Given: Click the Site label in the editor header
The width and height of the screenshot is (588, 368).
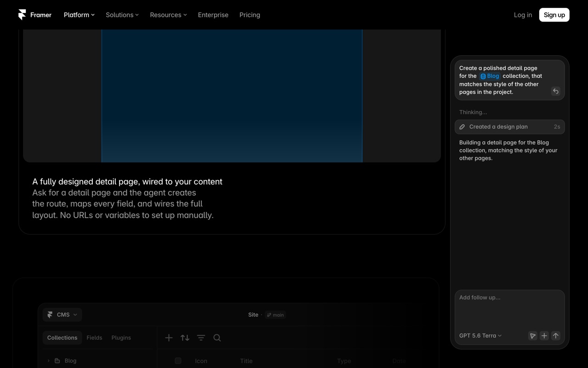Looking at the screenshot, I should coord(253,315).
